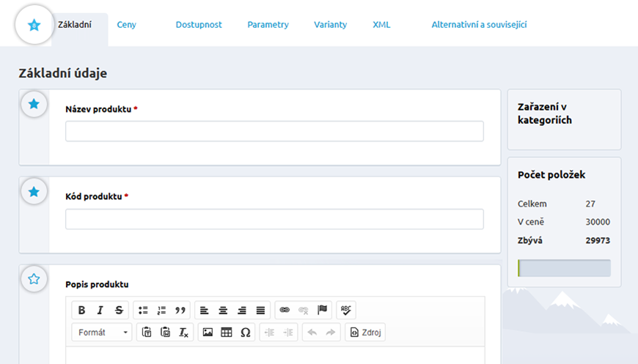Remove formatting (Tx icon)
This screenshot has height=364, width=638.
(x=183, y=333)
